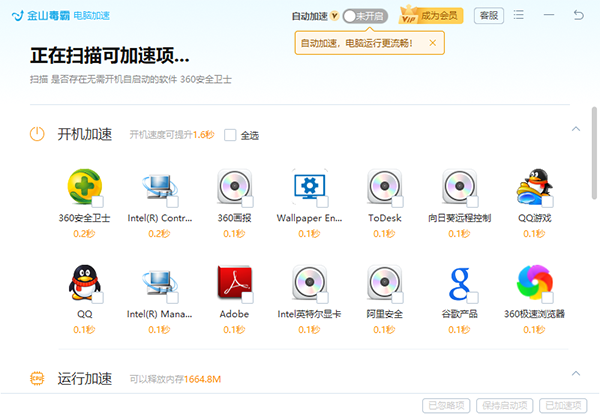Click the 谷歌产品 blue g icon

coord(460,283)
